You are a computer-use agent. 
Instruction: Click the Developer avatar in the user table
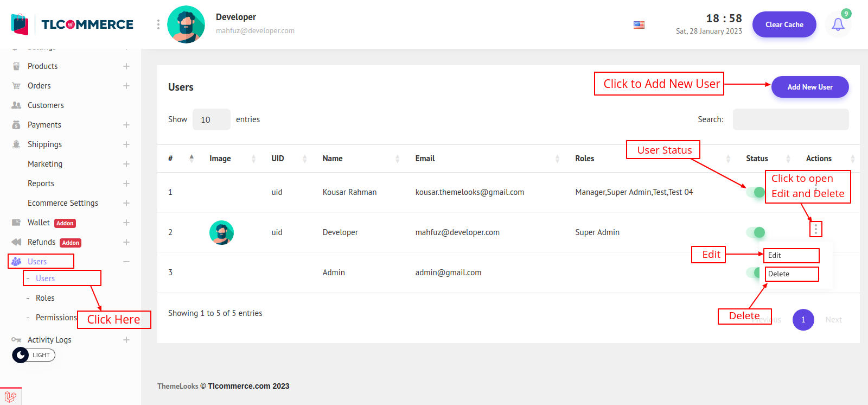coord(221,233)
